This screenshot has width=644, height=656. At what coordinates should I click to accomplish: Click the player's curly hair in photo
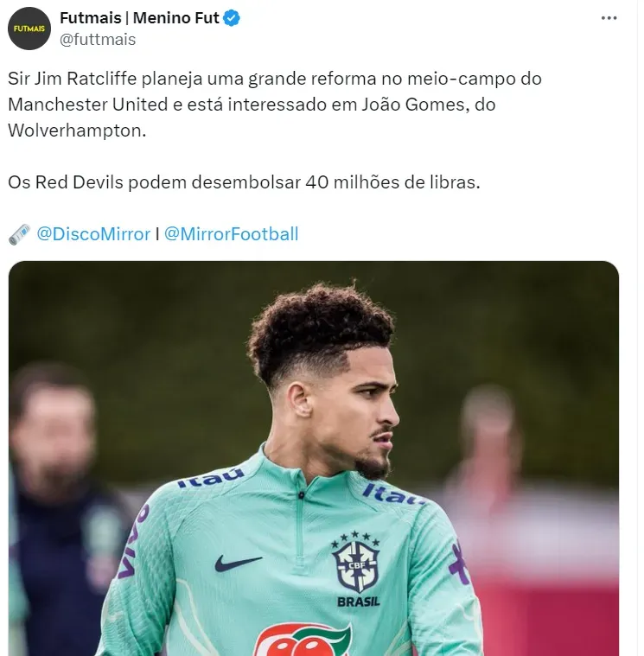click(320, 328)
